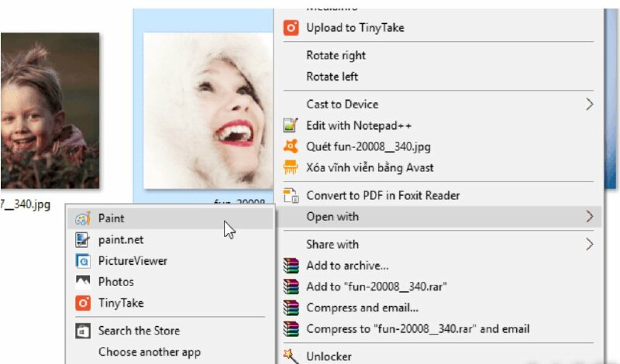Expand the Share with submenu arrow

[x=590, y=244]
